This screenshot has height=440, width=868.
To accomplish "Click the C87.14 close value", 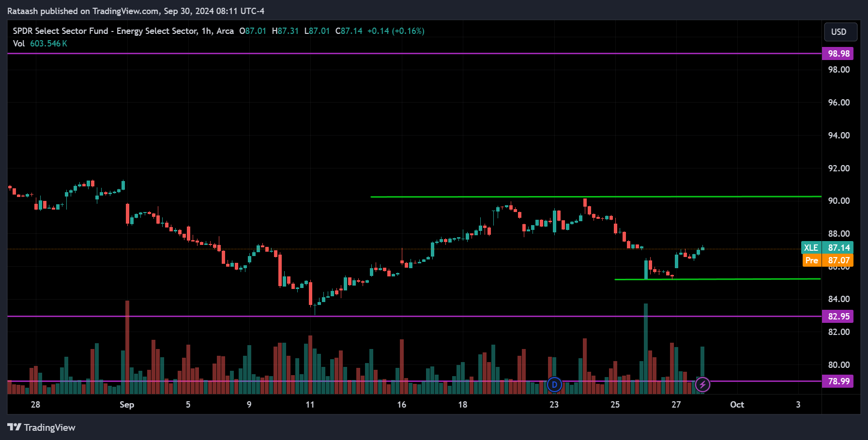I will coord(349,31).
